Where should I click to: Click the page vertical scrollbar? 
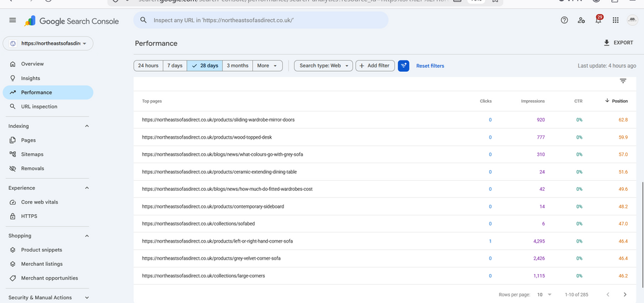click(642, 234)
